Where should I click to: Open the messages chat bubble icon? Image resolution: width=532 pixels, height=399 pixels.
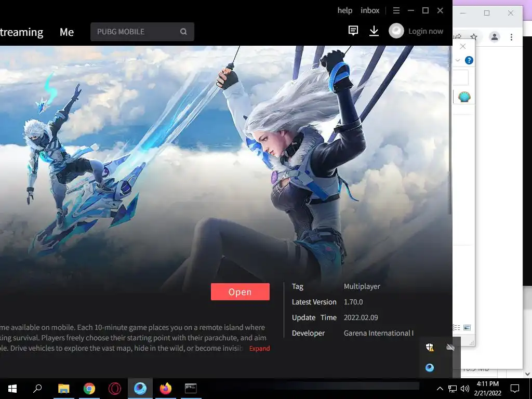tap(353, 31)
